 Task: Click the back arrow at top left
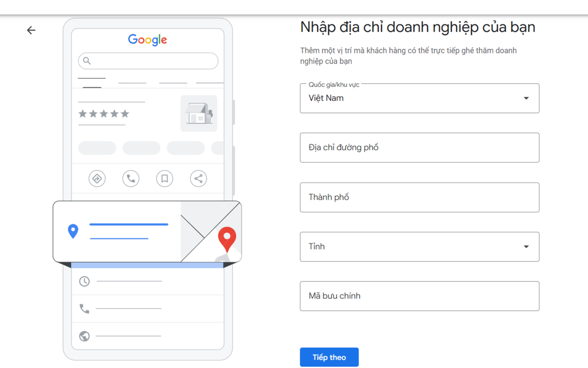[31, 30]
